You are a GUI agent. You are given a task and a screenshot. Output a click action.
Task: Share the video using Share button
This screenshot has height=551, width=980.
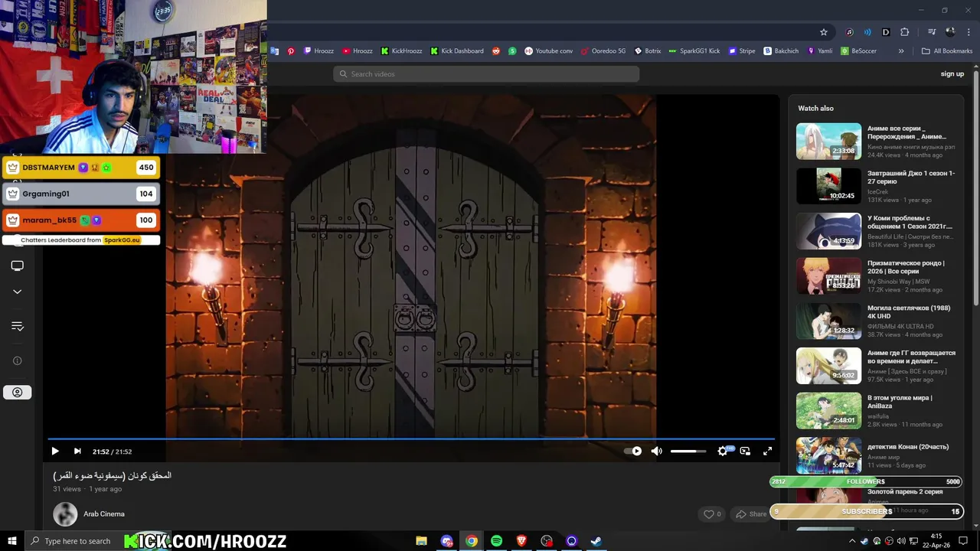pyautogui.click(x=751, y=514)
